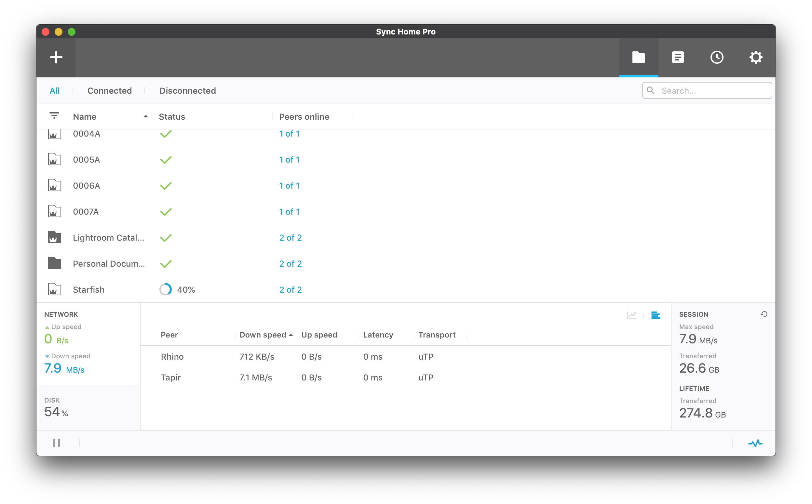Select the 0006A folder name
The image size is (812, 504).
point(87,186)
